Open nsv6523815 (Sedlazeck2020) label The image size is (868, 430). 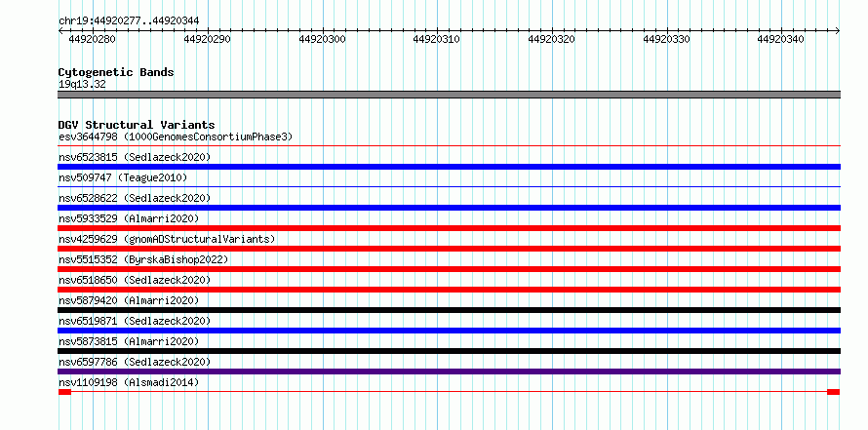click(135, 157)
